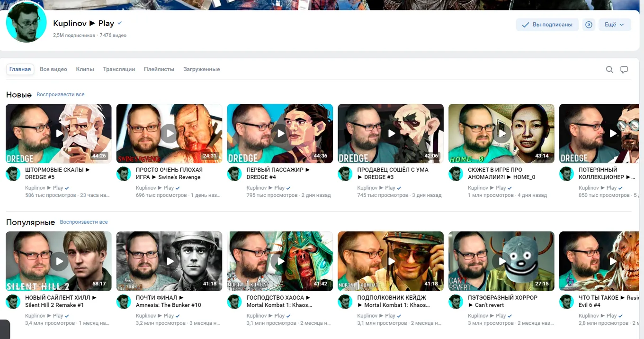
Task: Click channel avatar beside НОВЫЙ САЙЛЕНТ ХИЛЛ
Action: (13, 302)
